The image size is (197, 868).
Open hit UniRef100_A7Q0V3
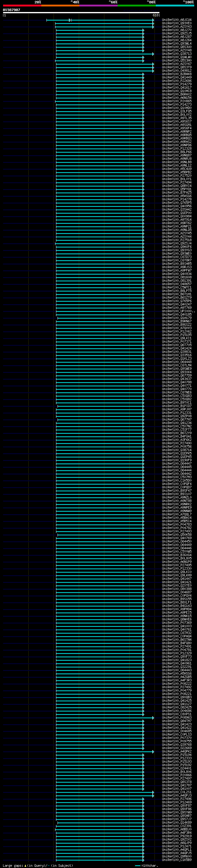point(177,328)
